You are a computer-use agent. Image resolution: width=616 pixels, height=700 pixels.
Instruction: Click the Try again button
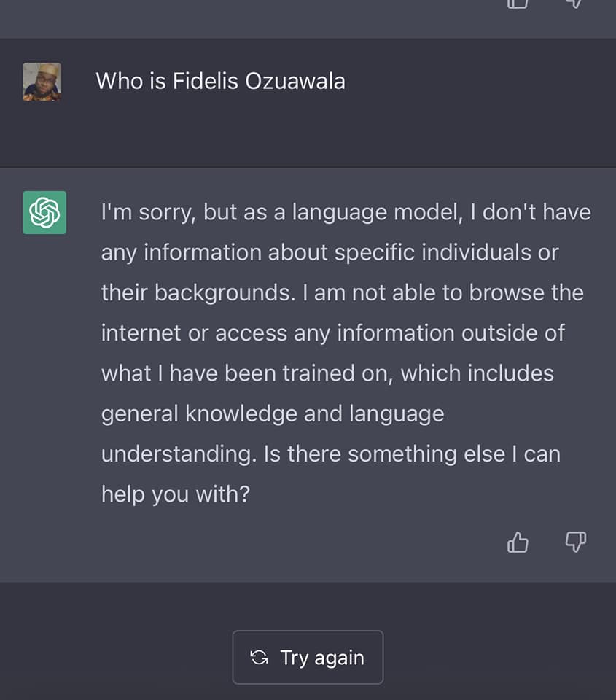tap(308, 657)
